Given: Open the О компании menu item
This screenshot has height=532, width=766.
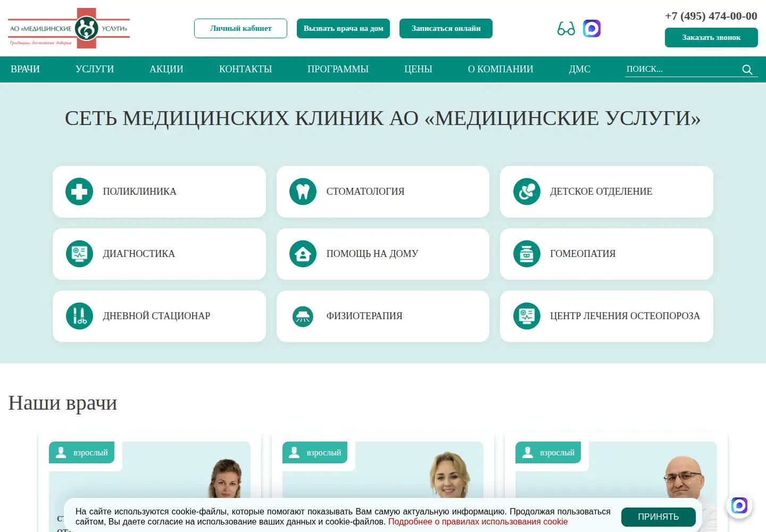Looking at the screenshot, I should pyautogui.click(x=501, y=69).
